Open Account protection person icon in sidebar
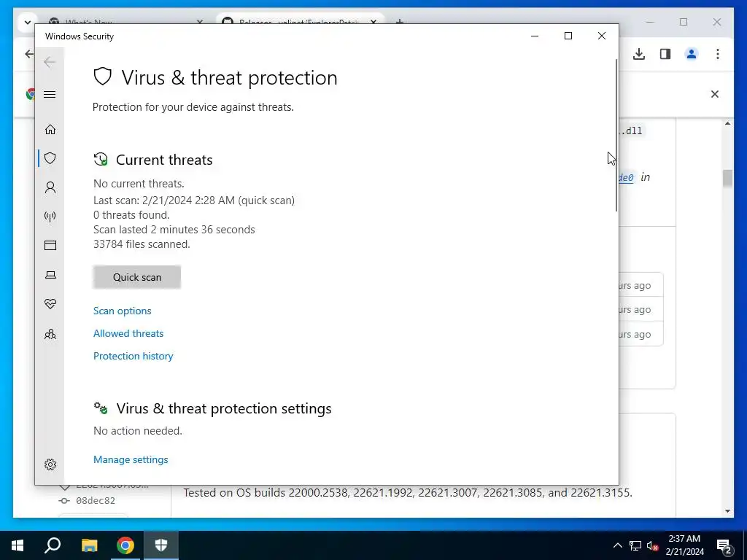This screenshot has height=560, width=747. coord(50,187)
